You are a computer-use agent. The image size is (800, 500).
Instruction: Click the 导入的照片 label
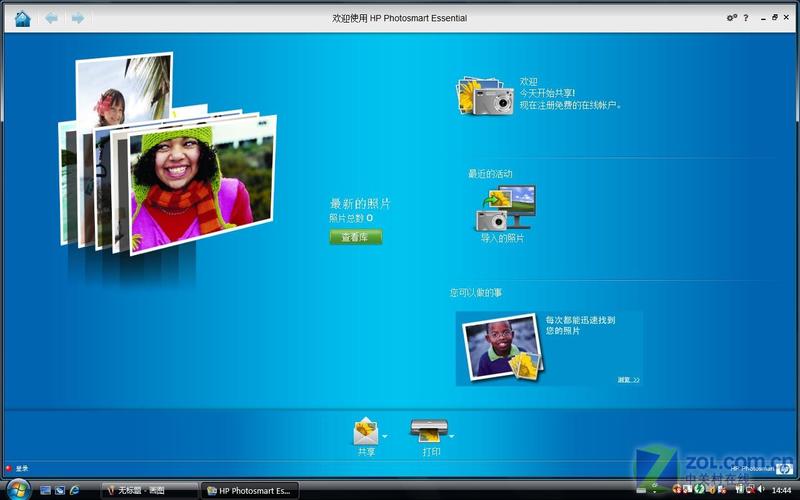point(503,238)
